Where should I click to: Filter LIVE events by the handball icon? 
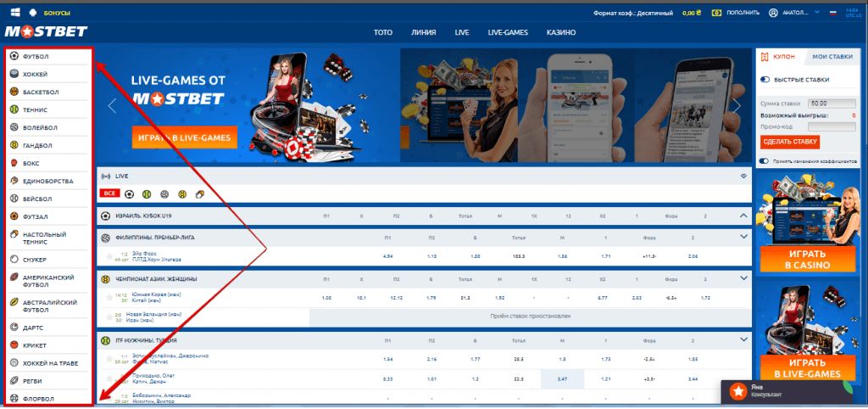tap(182, 194)
